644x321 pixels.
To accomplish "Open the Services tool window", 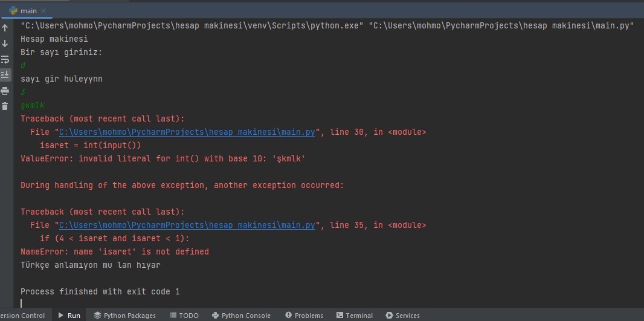I will pos(403,316).
